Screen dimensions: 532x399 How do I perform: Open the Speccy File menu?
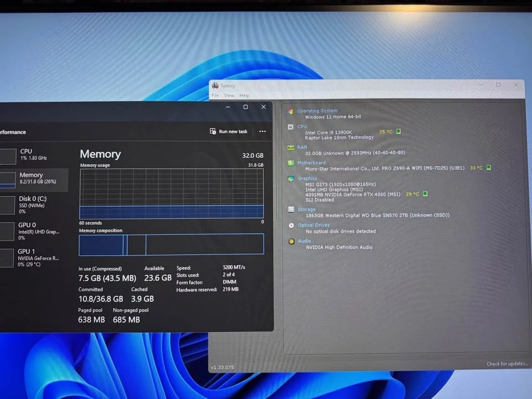pyautogui.click(x=215, y=95)
